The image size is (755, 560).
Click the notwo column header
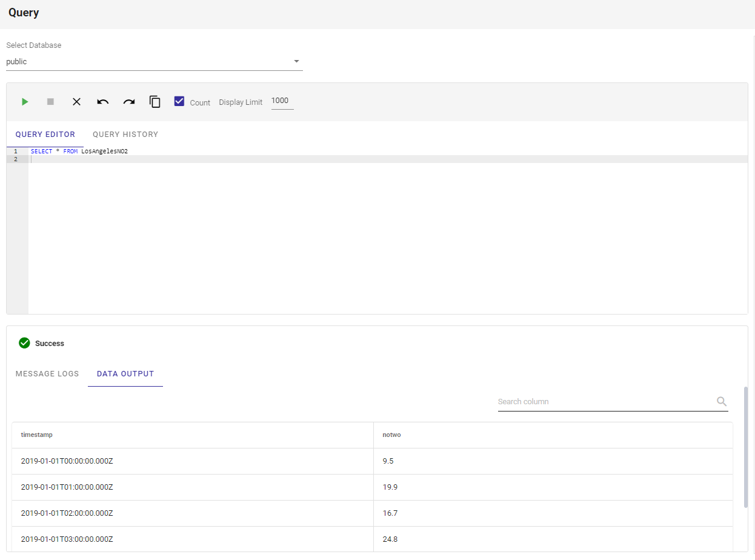[x=391, y=435]
